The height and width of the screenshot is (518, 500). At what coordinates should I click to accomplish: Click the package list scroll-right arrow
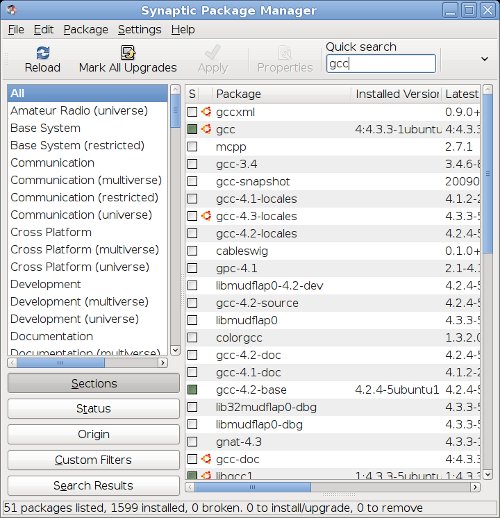tap(475, 487)
